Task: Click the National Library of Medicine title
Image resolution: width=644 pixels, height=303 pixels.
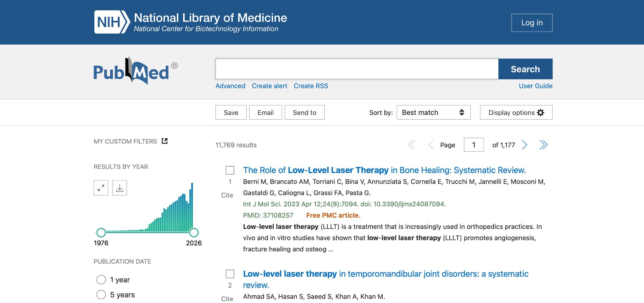Action: [210, 18]
